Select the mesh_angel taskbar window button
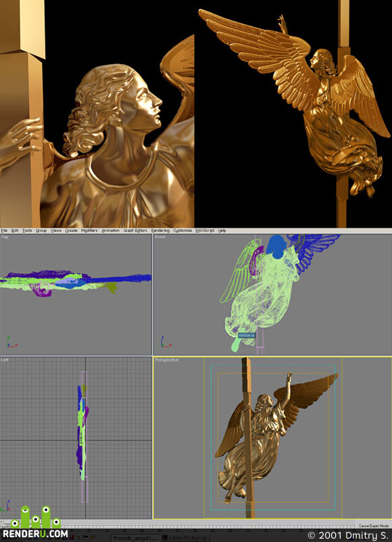The width and height of the screenshot is (392, 542). [135, 538]
